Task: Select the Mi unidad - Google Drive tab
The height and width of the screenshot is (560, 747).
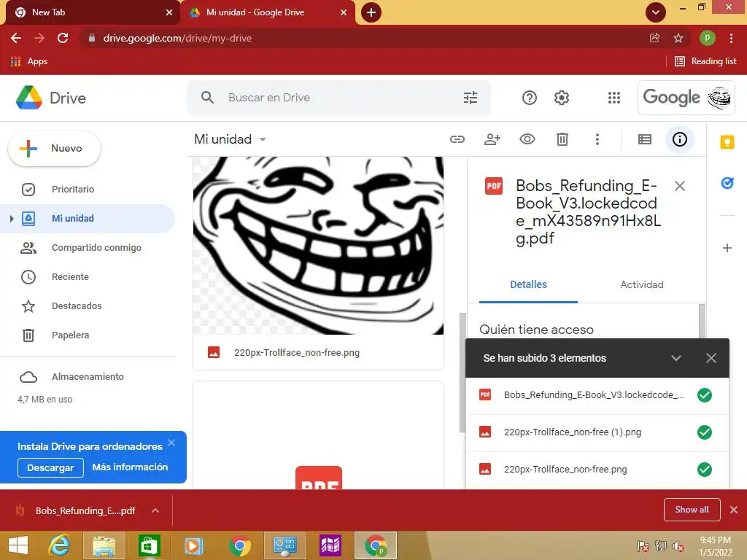Action: pos(267,12)
